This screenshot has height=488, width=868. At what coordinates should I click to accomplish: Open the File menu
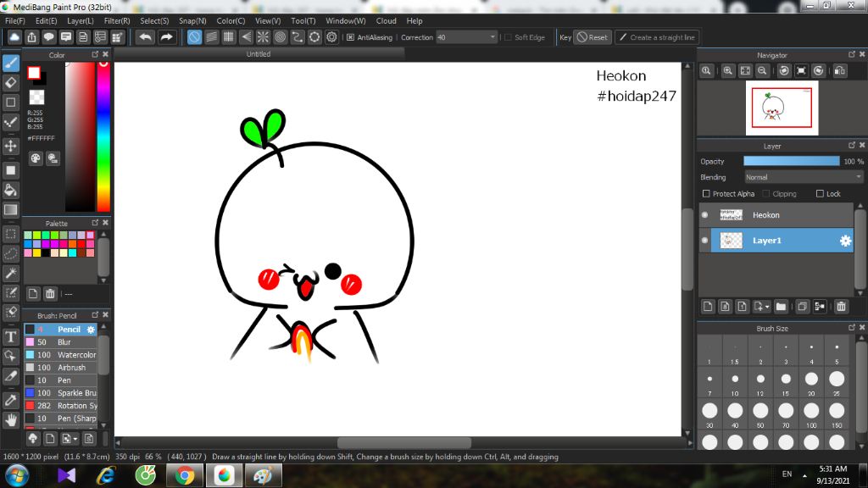15,21
